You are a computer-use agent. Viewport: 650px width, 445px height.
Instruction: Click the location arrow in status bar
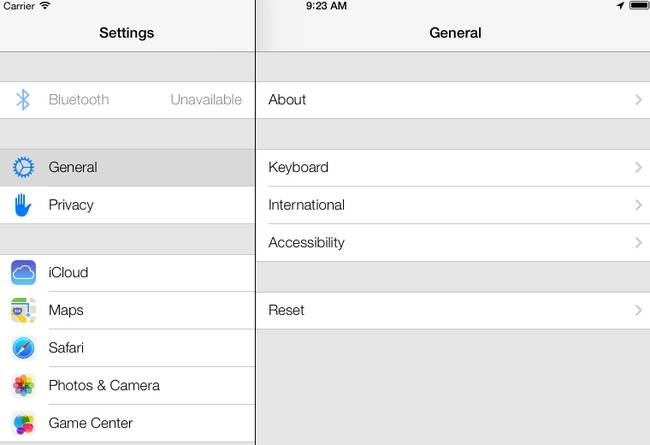(620, 5)
